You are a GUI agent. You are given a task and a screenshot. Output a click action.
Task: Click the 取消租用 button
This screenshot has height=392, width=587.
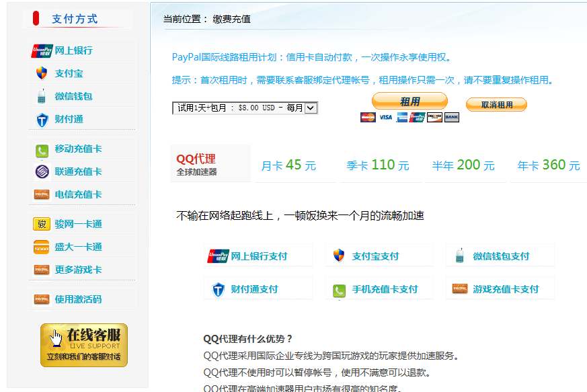coord(496,105)
